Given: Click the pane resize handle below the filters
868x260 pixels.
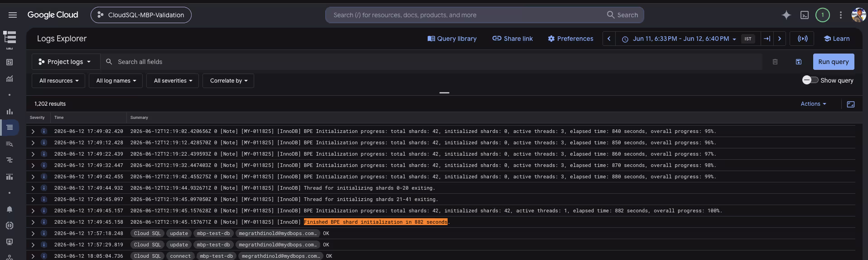Looking at the screenshot, I should point(444,93).
